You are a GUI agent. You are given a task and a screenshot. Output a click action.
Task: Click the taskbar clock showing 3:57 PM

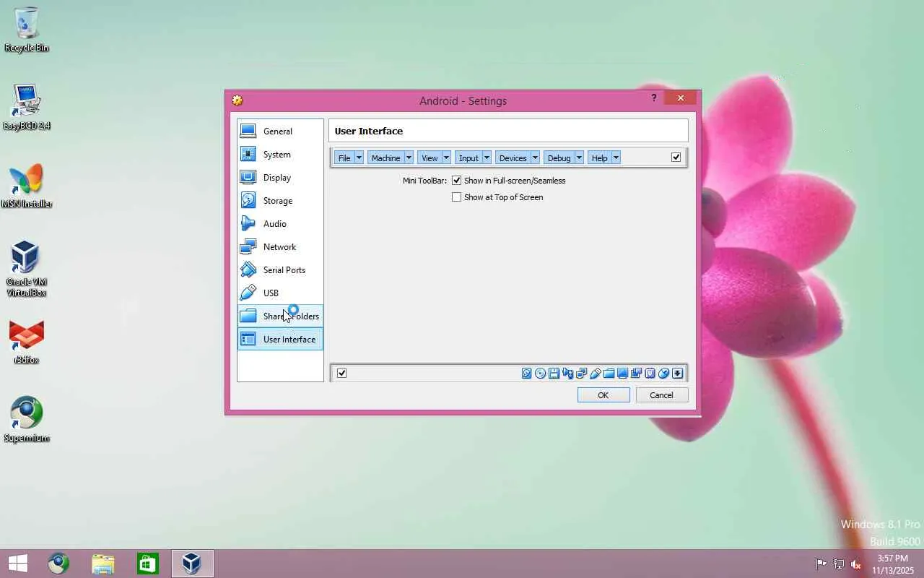tap(892, 564)
